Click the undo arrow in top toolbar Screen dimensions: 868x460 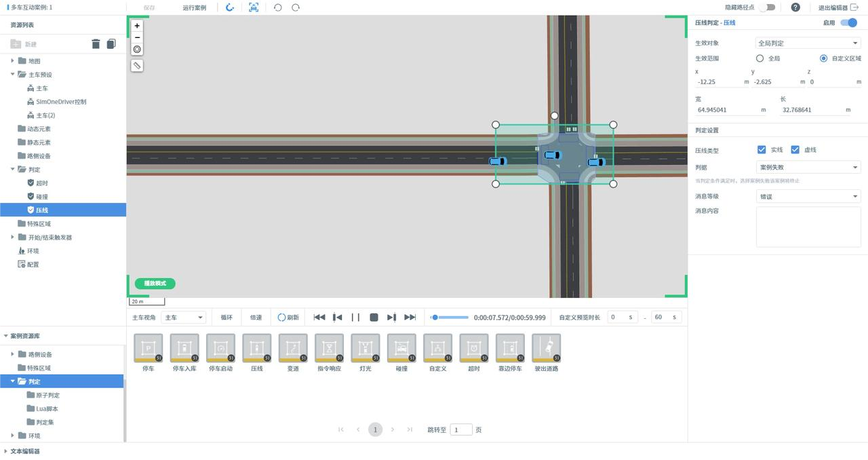click(x=277, y=7)
